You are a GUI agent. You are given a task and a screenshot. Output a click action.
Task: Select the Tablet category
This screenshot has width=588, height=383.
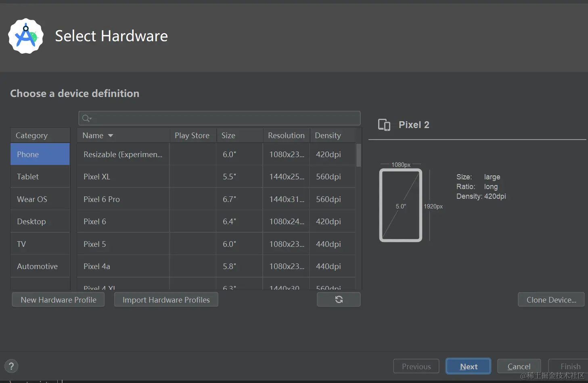[x=28, y=177]
